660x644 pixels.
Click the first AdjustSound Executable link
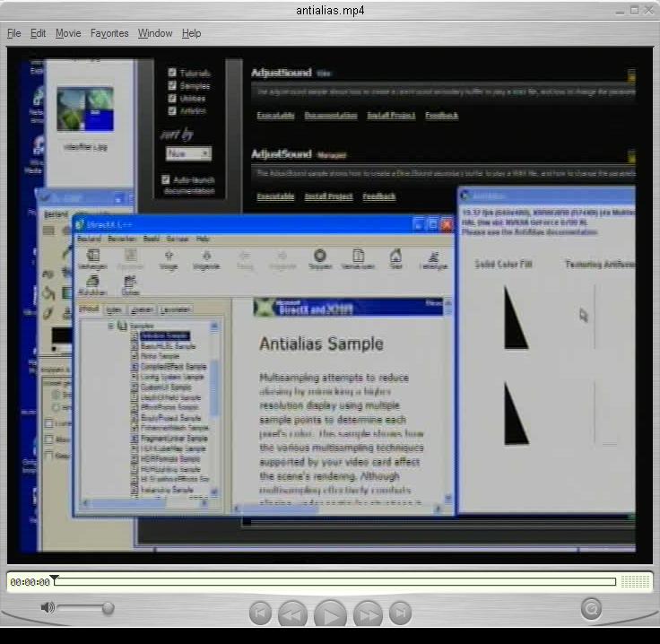(x=275, y=116)
